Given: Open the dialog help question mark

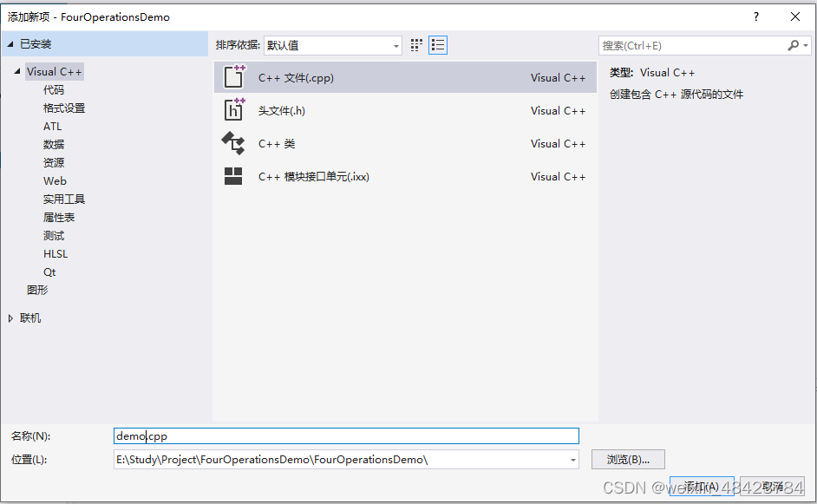Looking at the screenshot, I should [x=756, y=16].
